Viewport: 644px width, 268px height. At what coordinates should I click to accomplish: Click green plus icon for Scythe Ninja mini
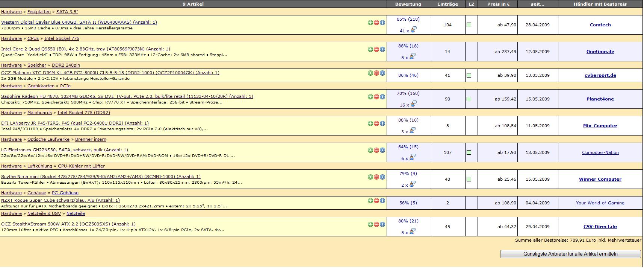click(x=370, y=177)
